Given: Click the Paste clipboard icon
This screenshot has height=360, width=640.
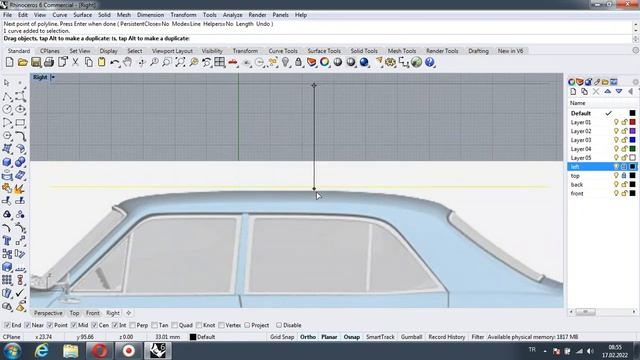Looking at the screenshot, I should (x=102, y=62).
